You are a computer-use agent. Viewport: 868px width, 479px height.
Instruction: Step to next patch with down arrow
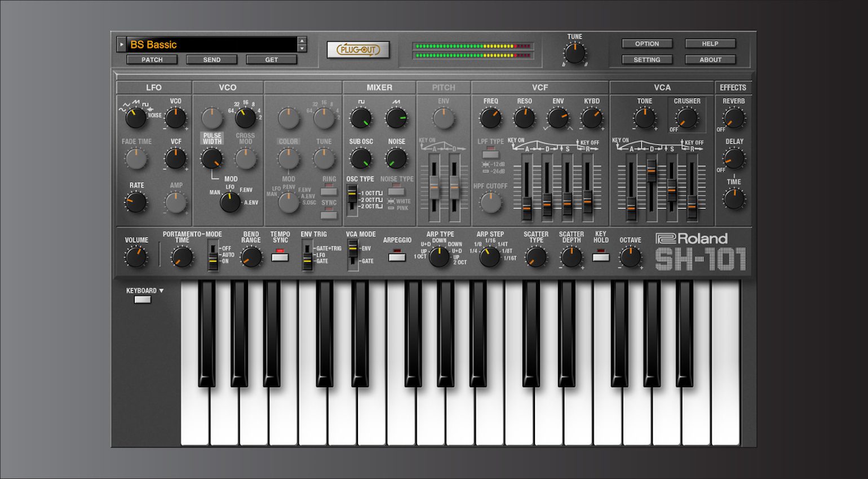(302, 48)
